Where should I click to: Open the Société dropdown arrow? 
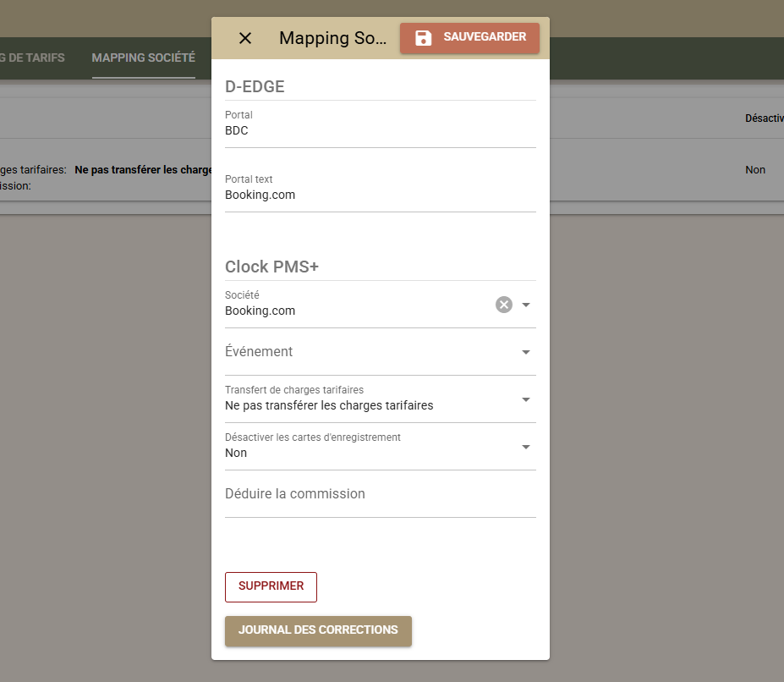pos(526,305)
